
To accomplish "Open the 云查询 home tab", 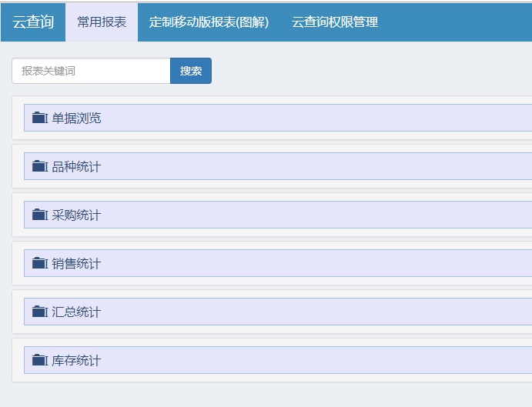I will point(33,22).
